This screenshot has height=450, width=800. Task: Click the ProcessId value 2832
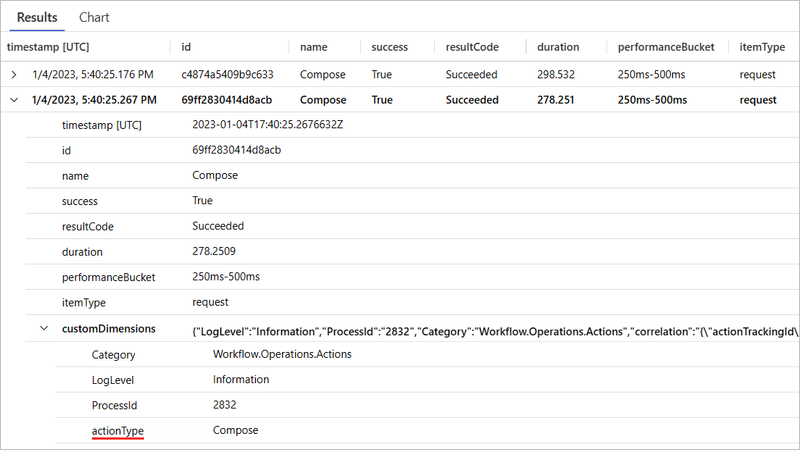[x=225, y=405]
